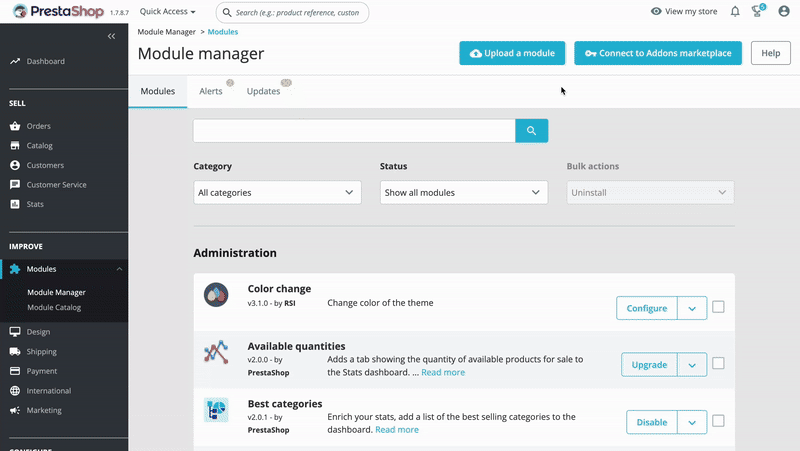This screenshot has height=451, width=800.
Task: Expand actions arrow beside Upgrade
Action: click(692, 365)
